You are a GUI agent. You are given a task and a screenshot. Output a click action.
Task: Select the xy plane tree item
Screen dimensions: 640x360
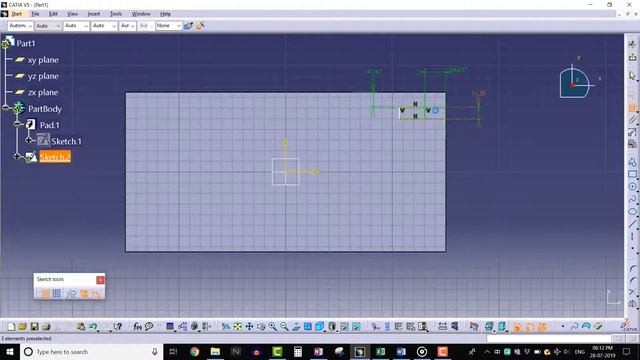43,60
